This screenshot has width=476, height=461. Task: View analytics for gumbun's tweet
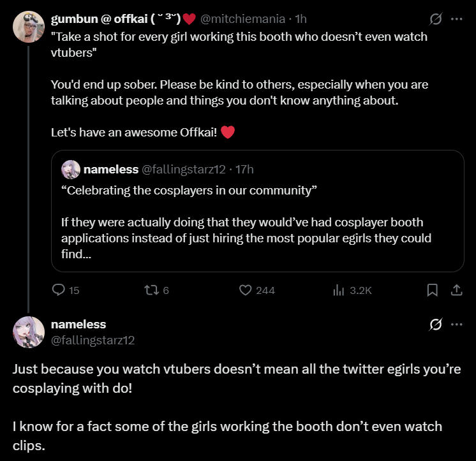[339, 290]
